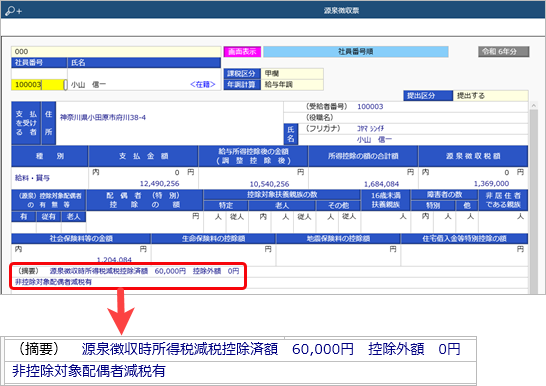Select the 源泉徴収税額 value 1,369,000
This screenshot has height=386, width=546.
coord(491,183)
